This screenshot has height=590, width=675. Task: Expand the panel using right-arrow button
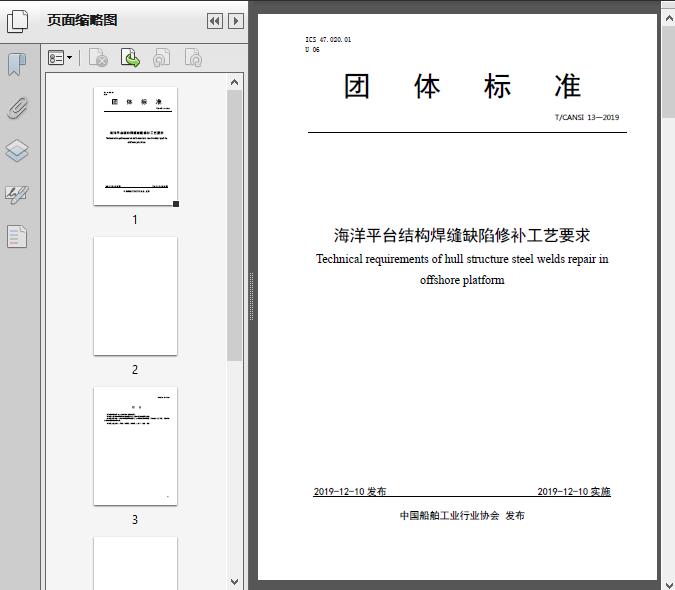235,21
